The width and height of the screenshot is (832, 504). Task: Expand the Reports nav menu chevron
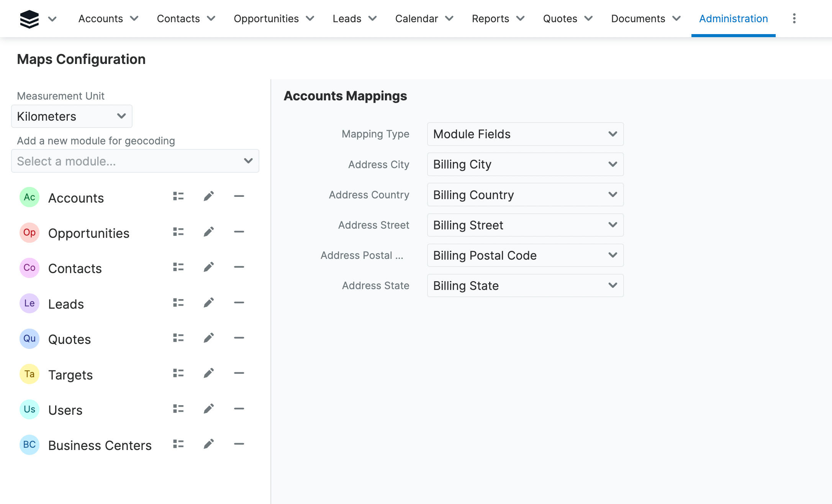click(520, 18)
